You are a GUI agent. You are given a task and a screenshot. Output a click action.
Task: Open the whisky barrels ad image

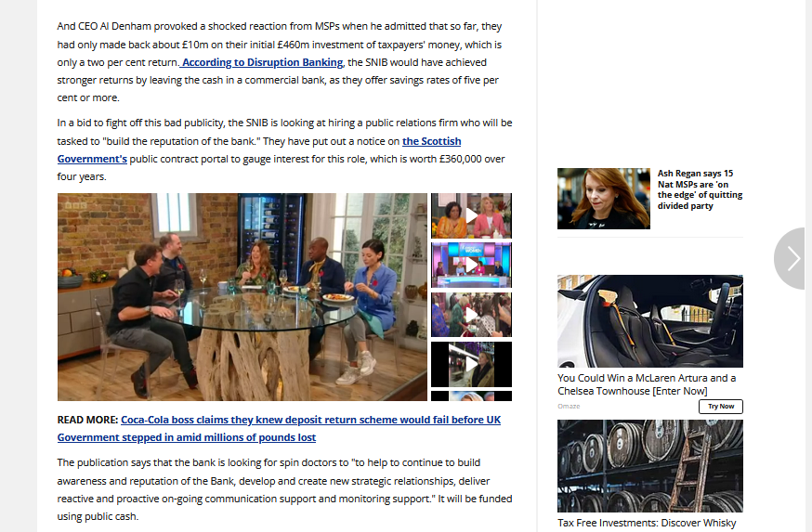(x=650, y=466)
